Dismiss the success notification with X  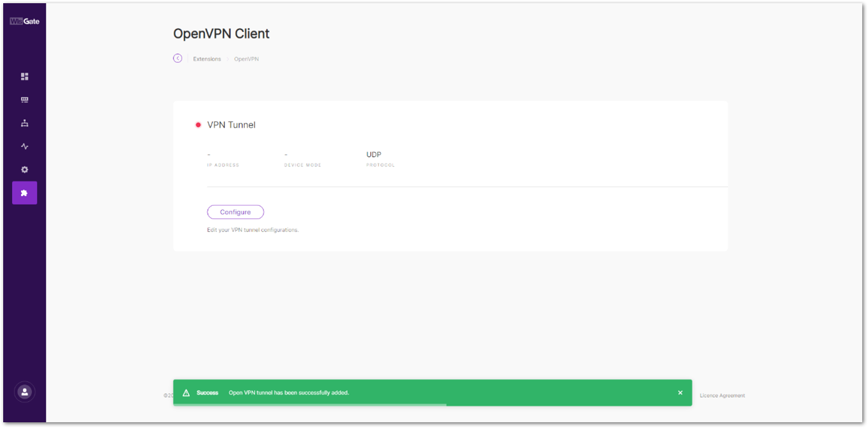coord(680,393)
